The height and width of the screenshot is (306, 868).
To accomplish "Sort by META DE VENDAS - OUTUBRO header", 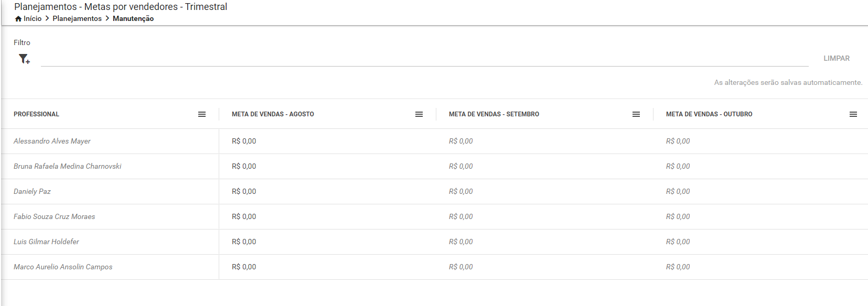I will (709, 114).
